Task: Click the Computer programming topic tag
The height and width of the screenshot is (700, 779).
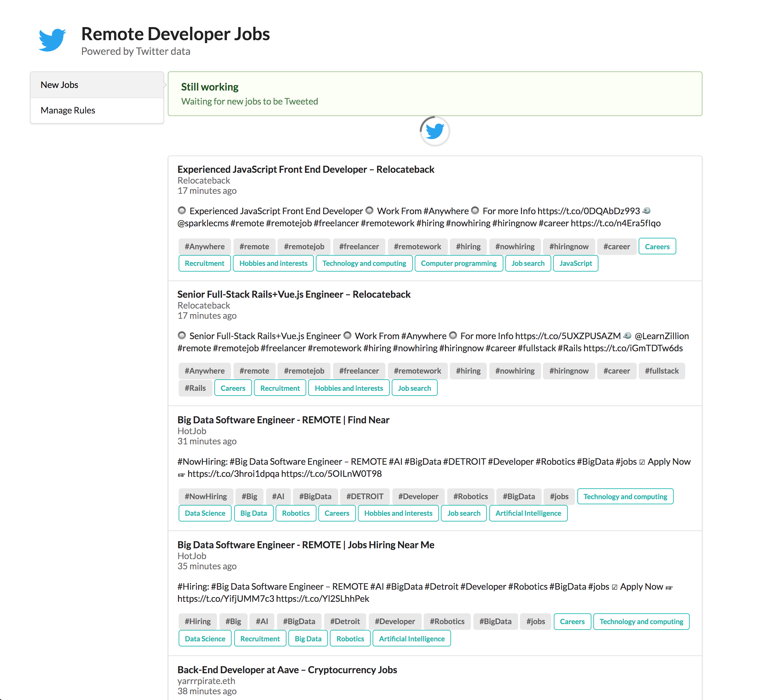Action: click(x=458, y=264)
